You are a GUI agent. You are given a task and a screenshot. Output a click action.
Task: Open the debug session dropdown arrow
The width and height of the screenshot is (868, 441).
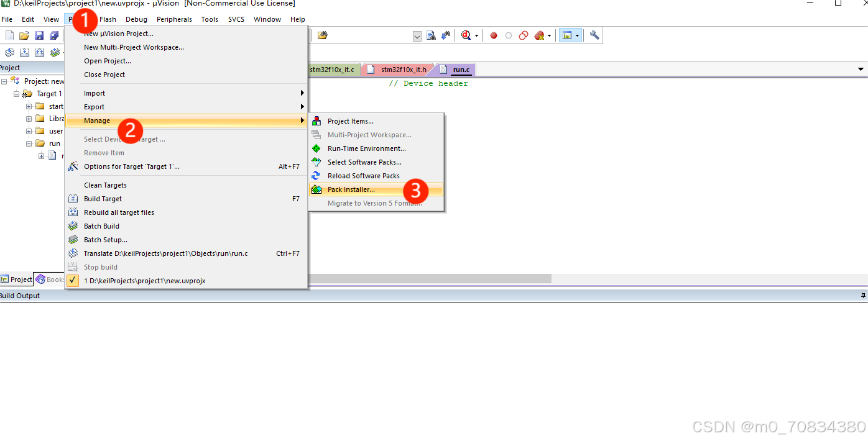tap(477, 36)
